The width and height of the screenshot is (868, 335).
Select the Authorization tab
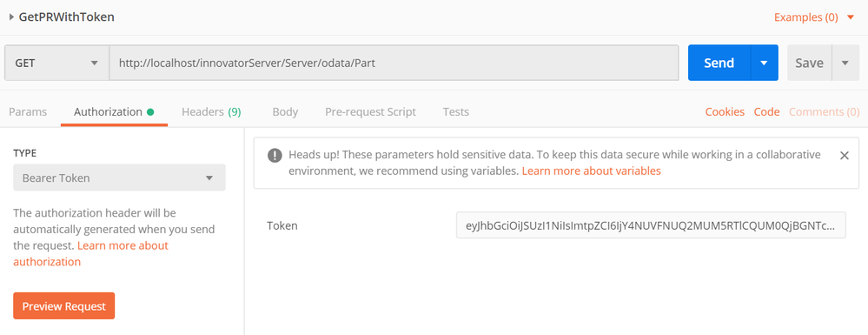114,111
